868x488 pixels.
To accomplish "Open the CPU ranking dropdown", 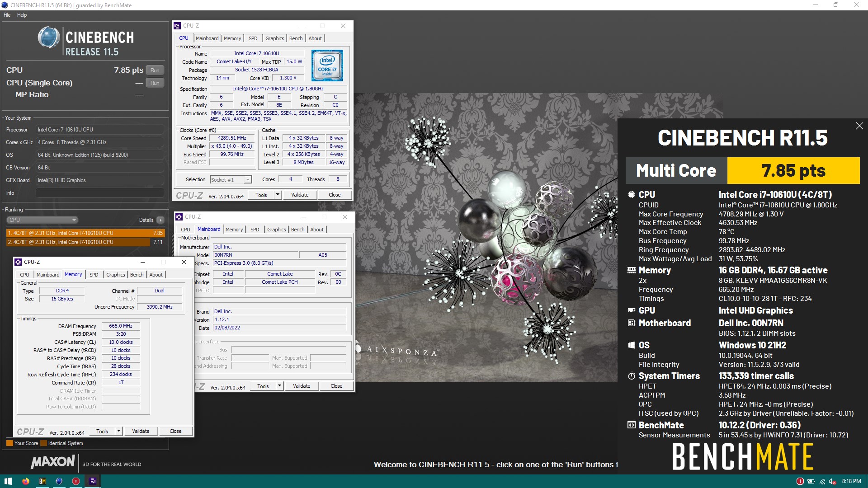I will point(42,220).
